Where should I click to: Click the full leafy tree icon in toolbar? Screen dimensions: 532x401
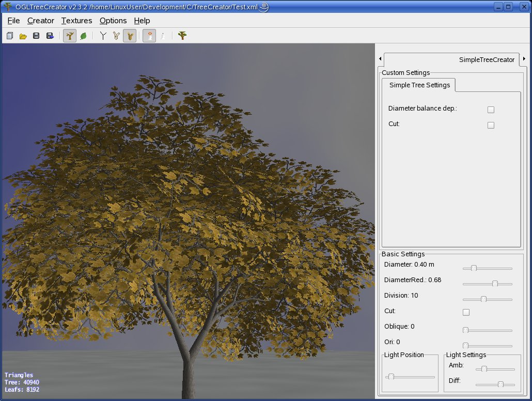[x=182, y=36]
